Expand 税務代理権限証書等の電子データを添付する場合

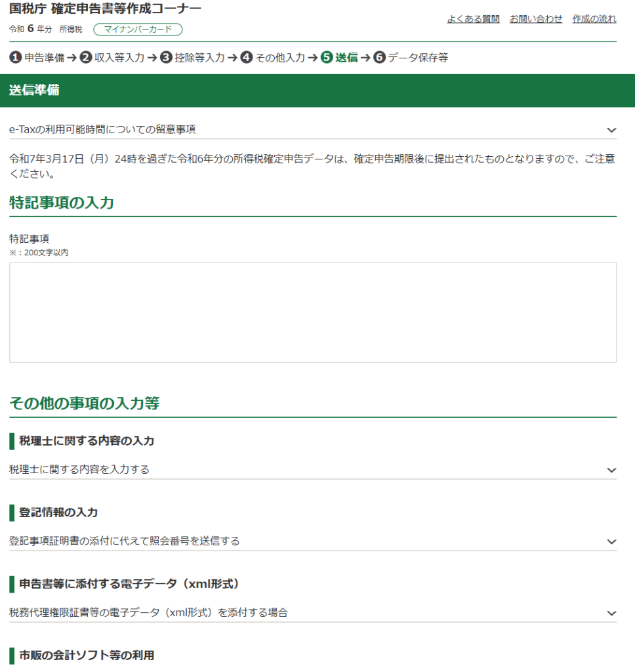pos(148,612)
